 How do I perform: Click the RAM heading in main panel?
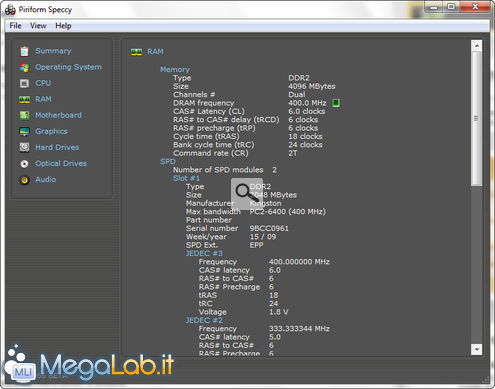(x=155, y=52)
